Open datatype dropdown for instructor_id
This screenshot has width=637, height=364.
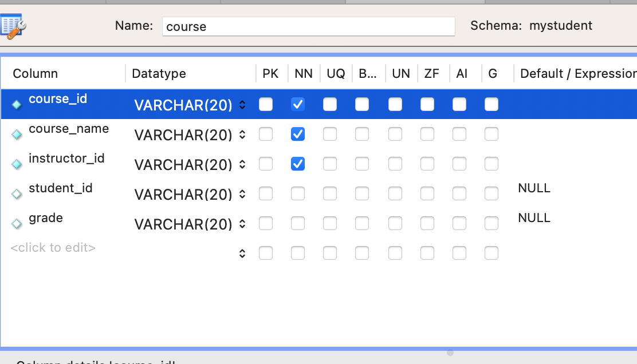(x=242, y=164)
